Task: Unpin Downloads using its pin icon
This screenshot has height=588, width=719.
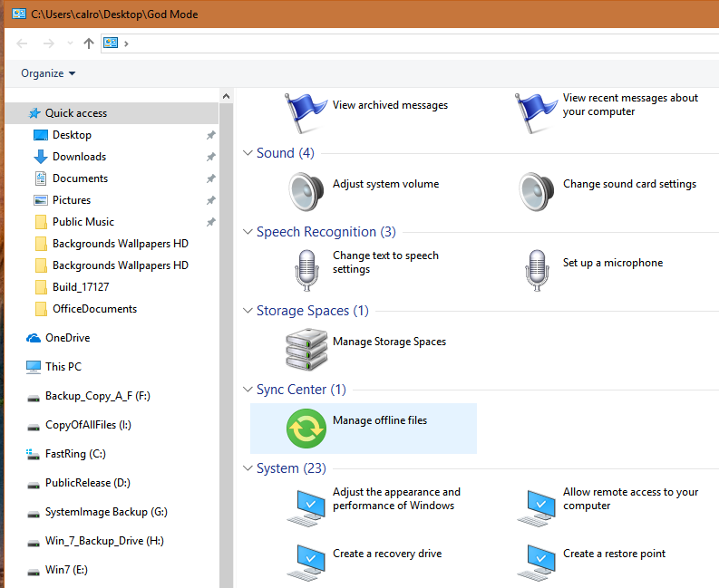Action: [x=211, y=157]
